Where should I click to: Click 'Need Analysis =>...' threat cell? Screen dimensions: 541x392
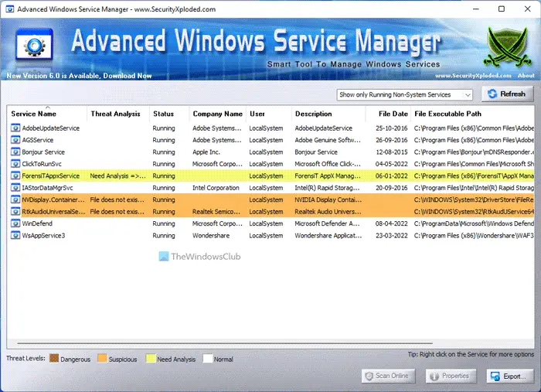(x=117, y=176)
